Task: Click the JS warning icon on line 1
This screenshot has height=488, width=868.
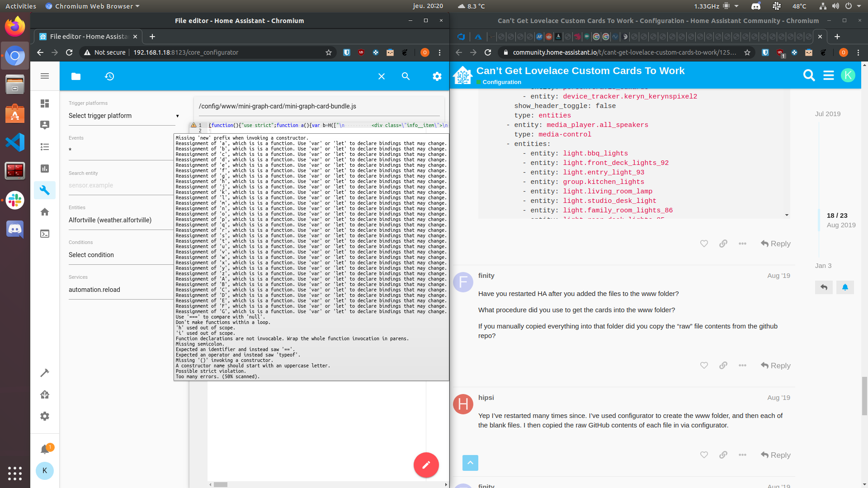Action: pos(193,125)
